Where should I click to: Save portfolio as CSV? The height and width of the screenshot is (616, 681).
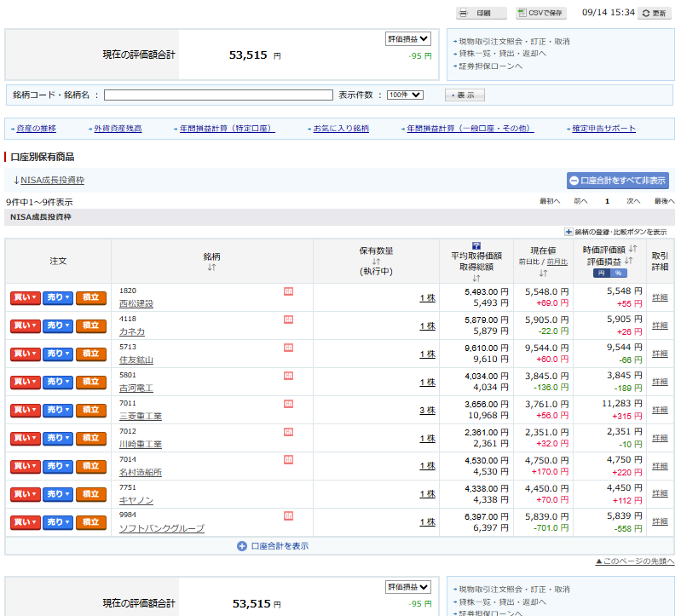pos(541,13)
